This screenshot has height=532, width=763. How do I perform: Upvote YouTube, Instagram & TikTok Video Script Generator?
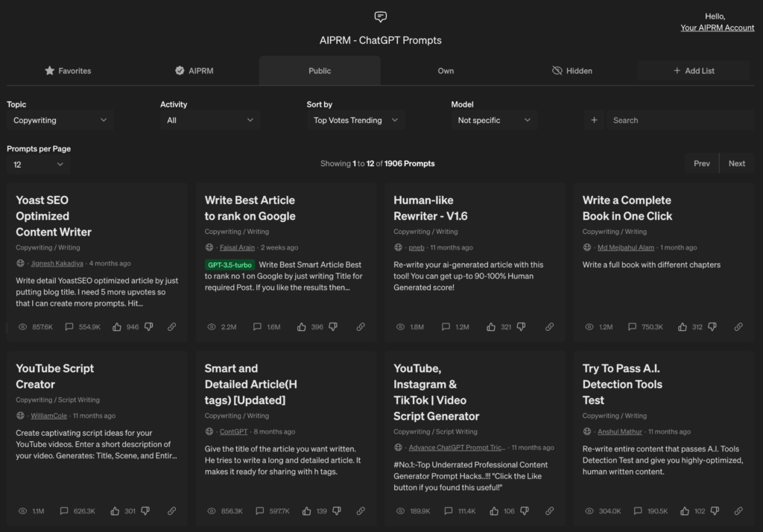(x=494, y=510)
